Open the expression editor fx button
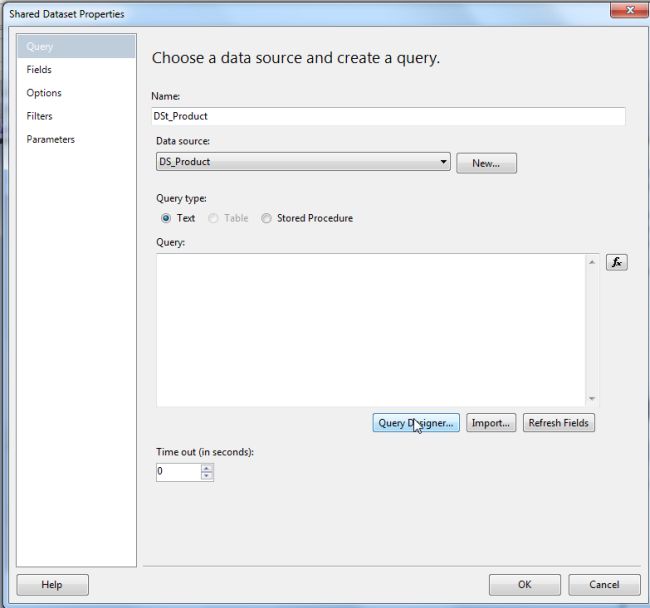Image resolution: width=650 pixels, height=608 pixels. (616, 262)
